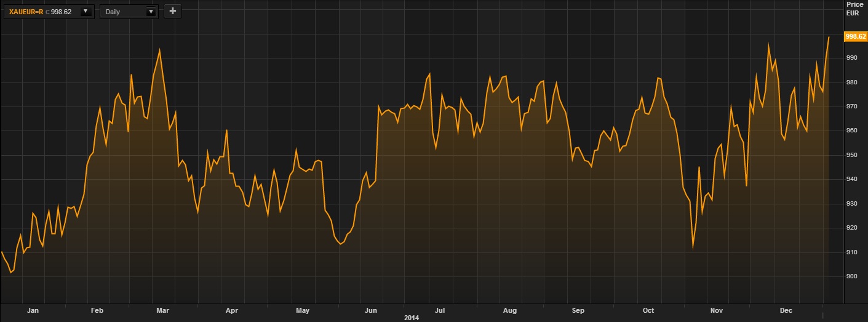Click the small scroll marker below December

click(822, 315)
